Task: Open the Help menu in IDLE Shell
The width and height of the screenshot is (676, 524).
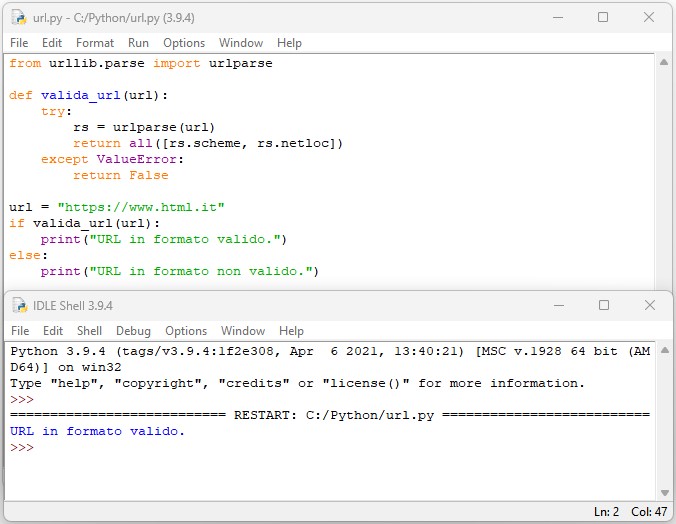Action: pyautogui.click(x=291, y=331)
